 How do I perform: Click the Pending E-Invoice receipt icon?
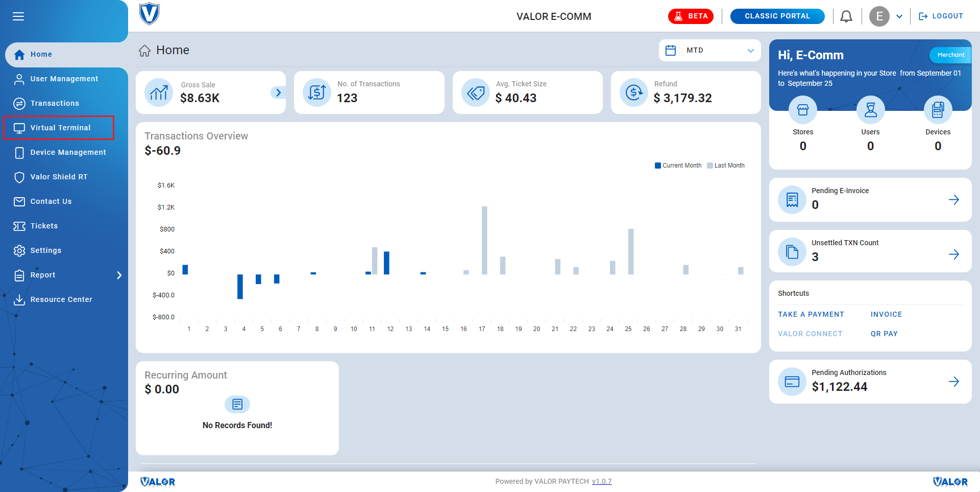(x=792, y=200)
